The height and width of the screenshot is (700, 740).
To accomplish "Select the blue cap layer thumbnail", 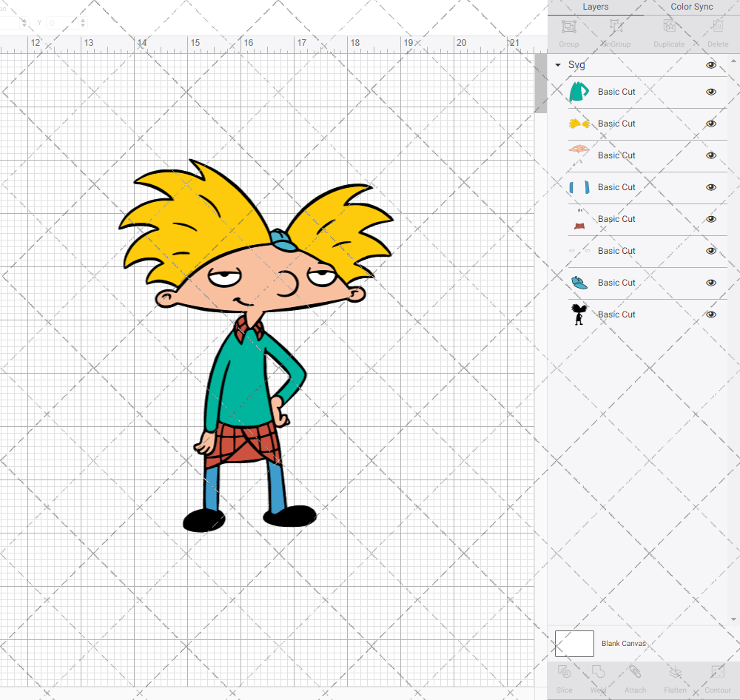I will point(579,283).
